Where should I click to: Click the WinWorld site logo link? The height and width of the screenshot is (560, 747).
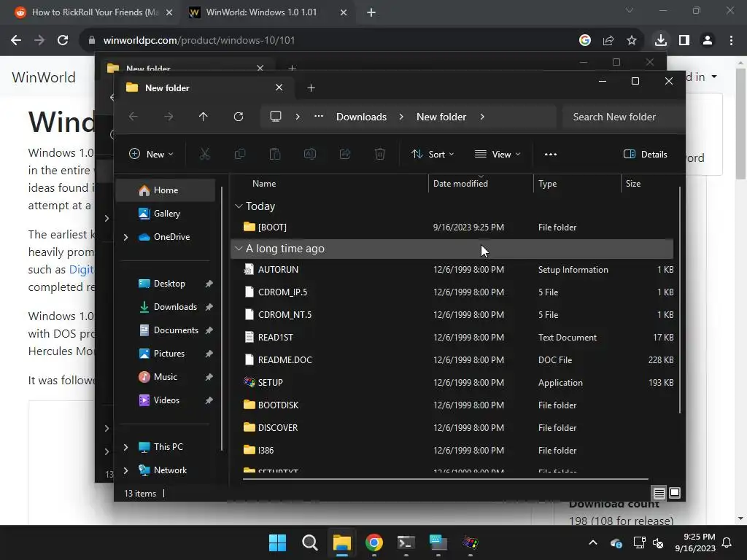(43, 77)
